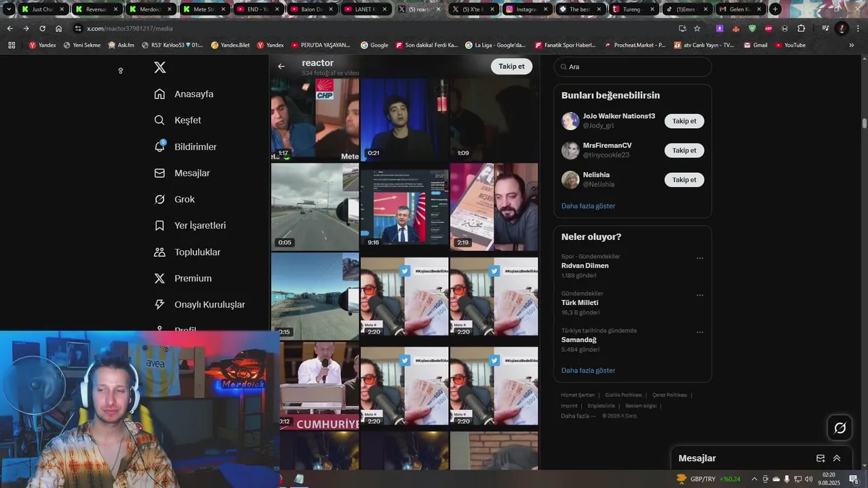Image resolution: width=868 pixels, height=488 pixels.
Task: Switch to the Revenue browser tab
Action: [x=96, y=9]
